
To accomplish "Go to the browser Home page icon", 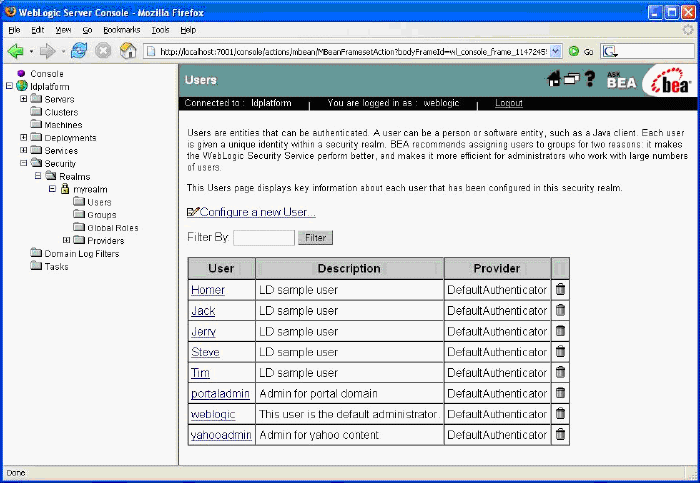I will (128, 50).
